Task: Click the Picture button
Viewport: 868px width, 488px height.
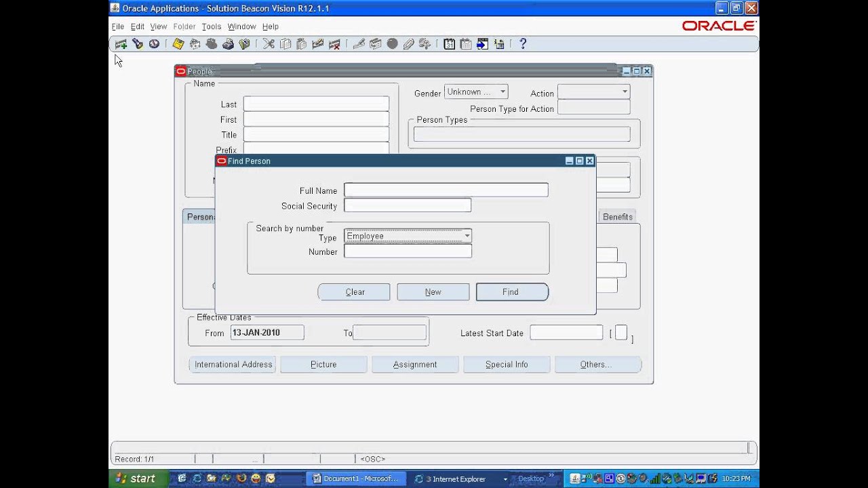Action: tap(323, 365)
